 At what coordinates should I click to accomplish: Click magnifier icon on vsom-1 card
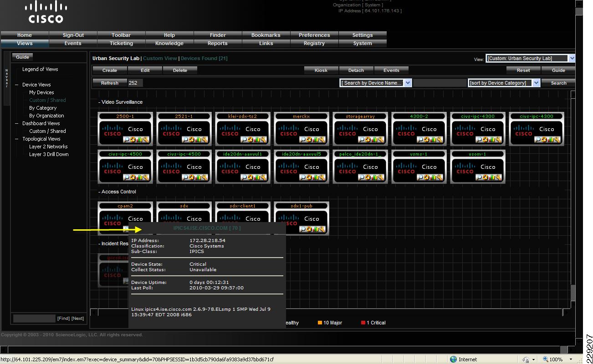click(x=479, y=177)
